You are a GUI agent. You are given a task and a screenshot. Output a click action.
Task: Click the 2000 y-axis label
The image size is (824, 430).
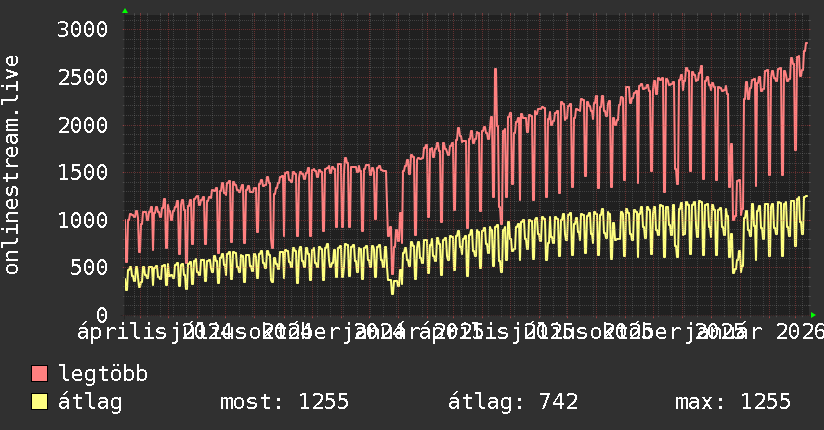pos(83,125)
